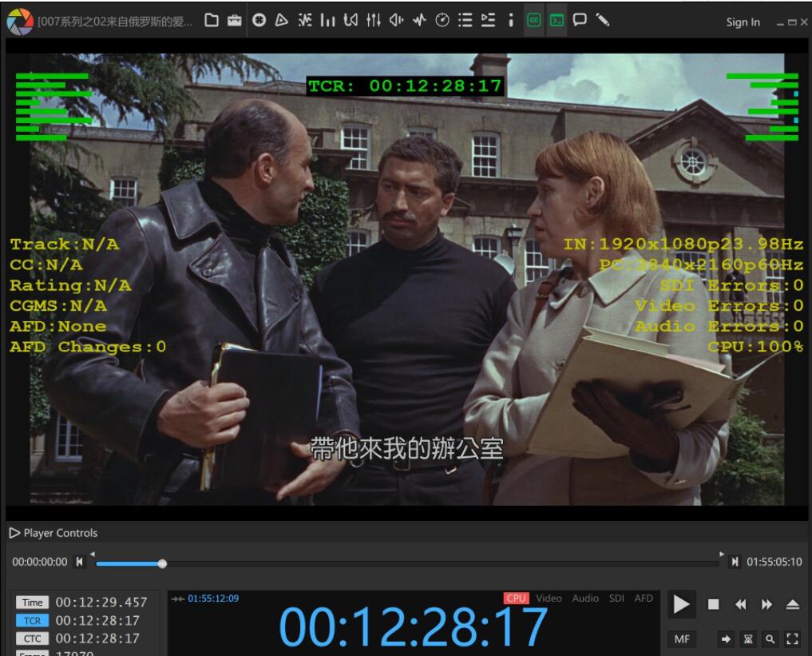Click the Time value 00:12:29.457

(x=101, y=602)
